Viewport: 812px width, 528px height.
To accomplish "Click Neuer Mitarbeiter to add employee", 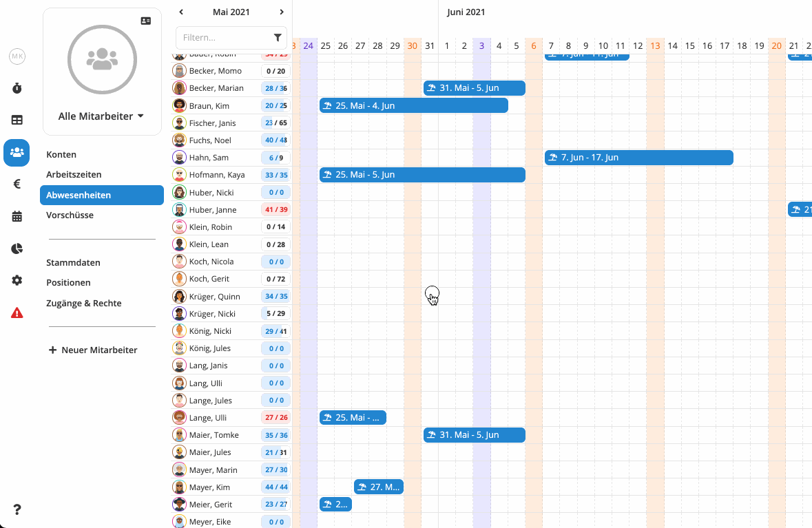I will 93,350.
